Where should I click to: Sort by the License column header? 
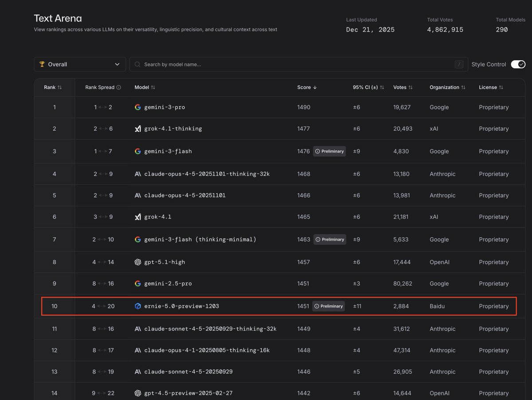tap(491, 87)
